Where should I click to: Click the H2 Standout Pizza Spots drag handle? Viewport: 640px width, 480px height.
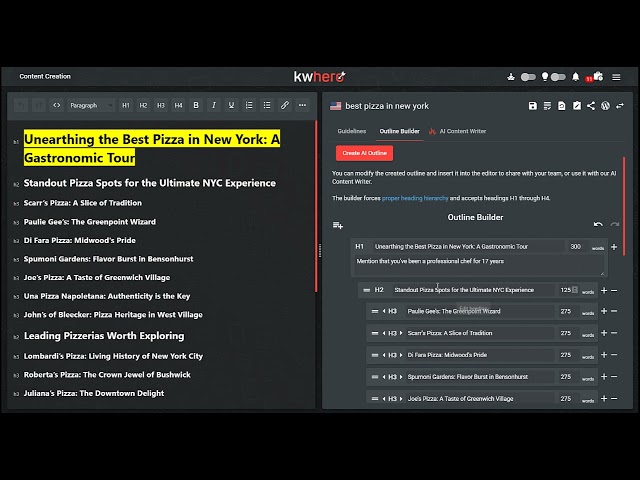pyautogui.click(x=367, y=290)
